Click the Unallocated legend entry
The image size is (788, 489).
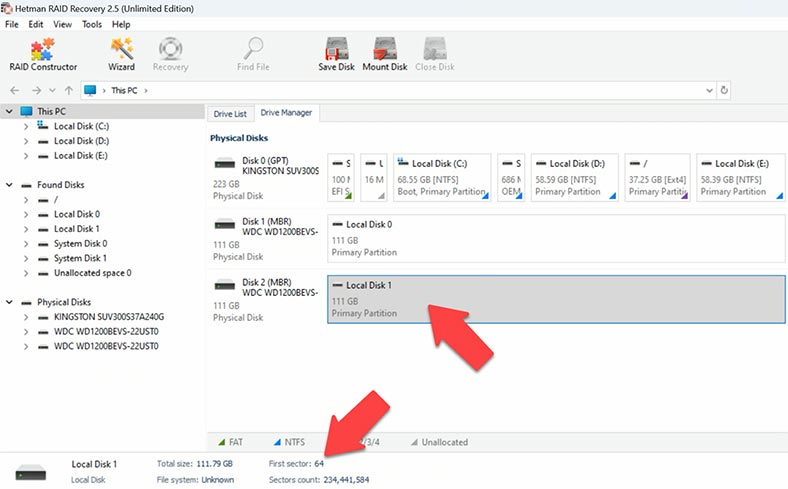point(439,442)
